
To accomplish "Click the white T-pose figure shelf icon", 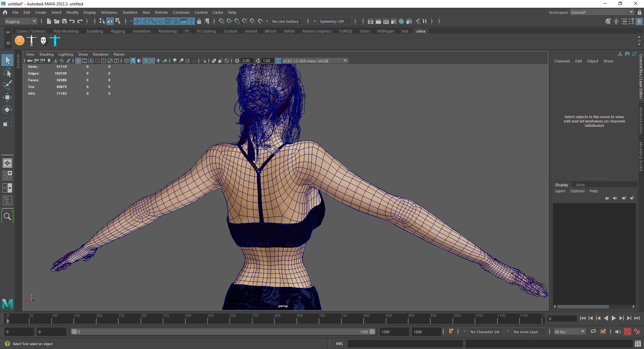I will [32, 41].
